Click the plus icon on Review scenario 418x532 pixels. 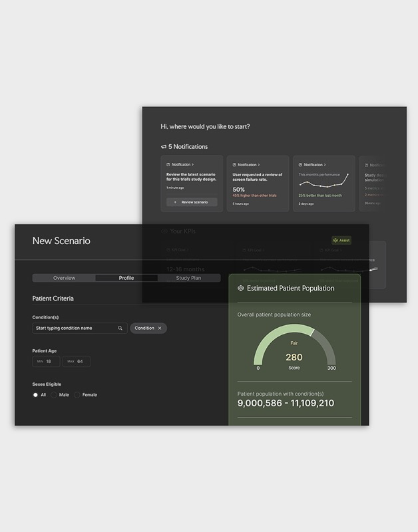176,201
